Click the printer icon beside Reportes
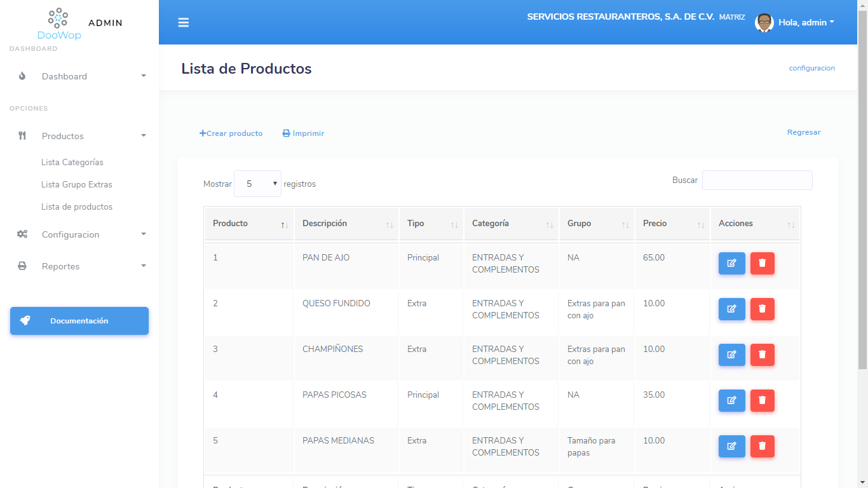868x488 pixels. tap(22, 266)
